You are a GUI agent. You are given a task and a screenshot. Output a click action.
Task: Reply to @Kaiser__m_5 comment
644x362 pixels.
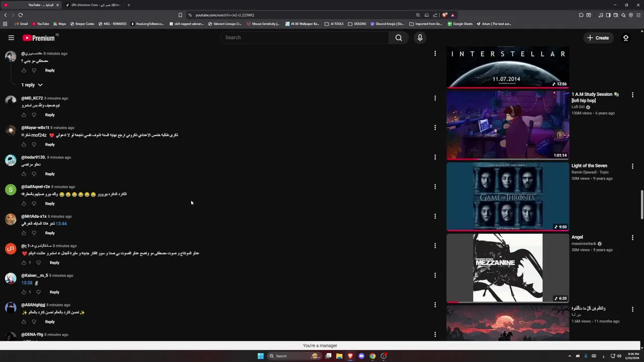[54, 292]
